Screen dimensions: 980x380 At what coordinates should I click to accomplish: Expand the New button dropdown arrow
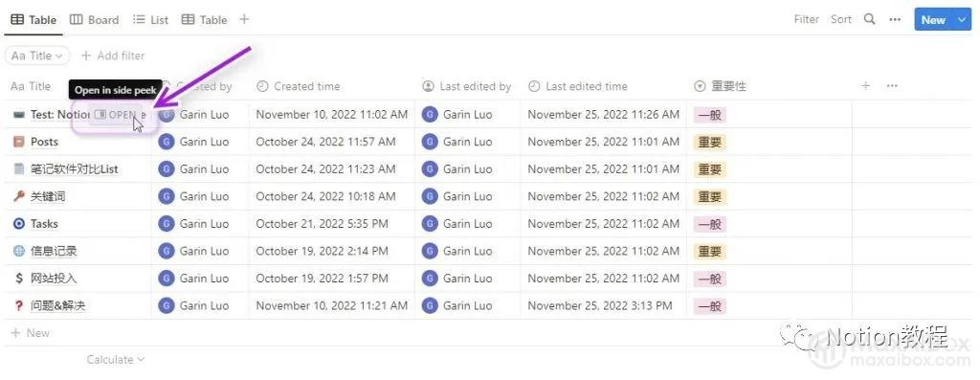coord(962,20)
